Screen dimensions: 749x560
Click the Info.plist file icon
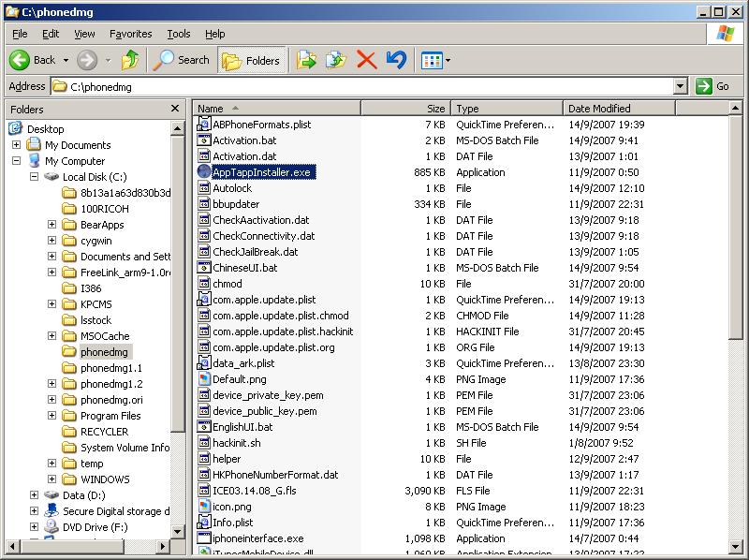click(x=204, y=523)
